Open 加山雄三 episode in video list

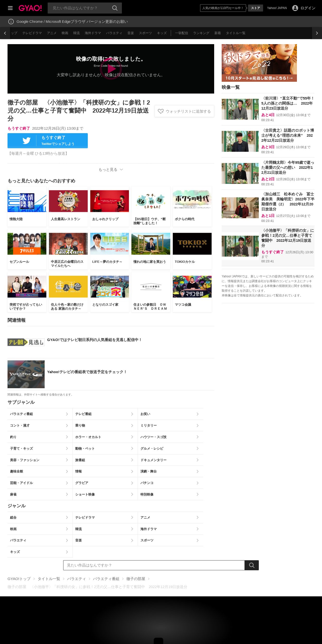click(268, 207)
